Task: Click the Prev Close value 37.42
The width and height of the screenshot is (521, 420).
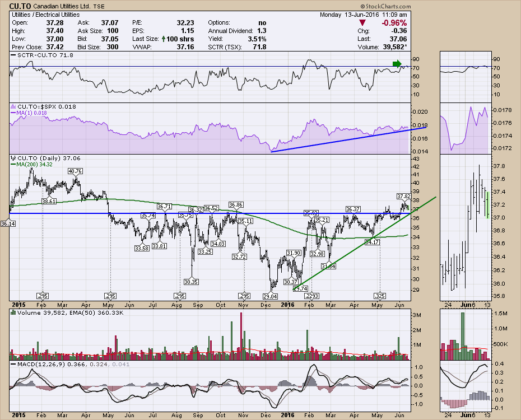Action: click(x=55, y=47)
